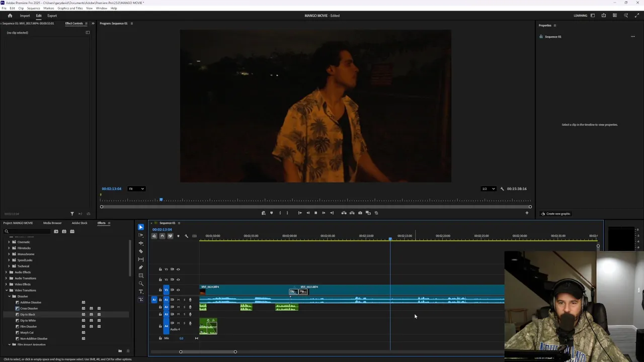Click the Export Frame camera icon
The height and width of the screenshot is (362, 644).
[x=360, y=213]
